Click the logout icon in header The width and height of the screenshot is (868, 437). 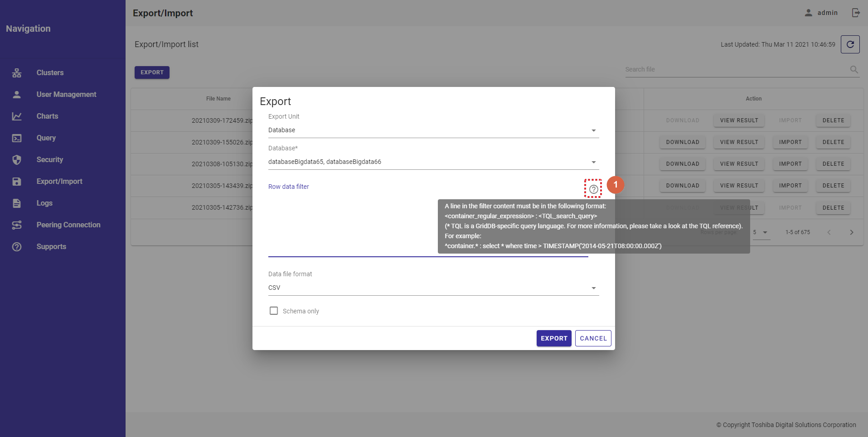856,13
